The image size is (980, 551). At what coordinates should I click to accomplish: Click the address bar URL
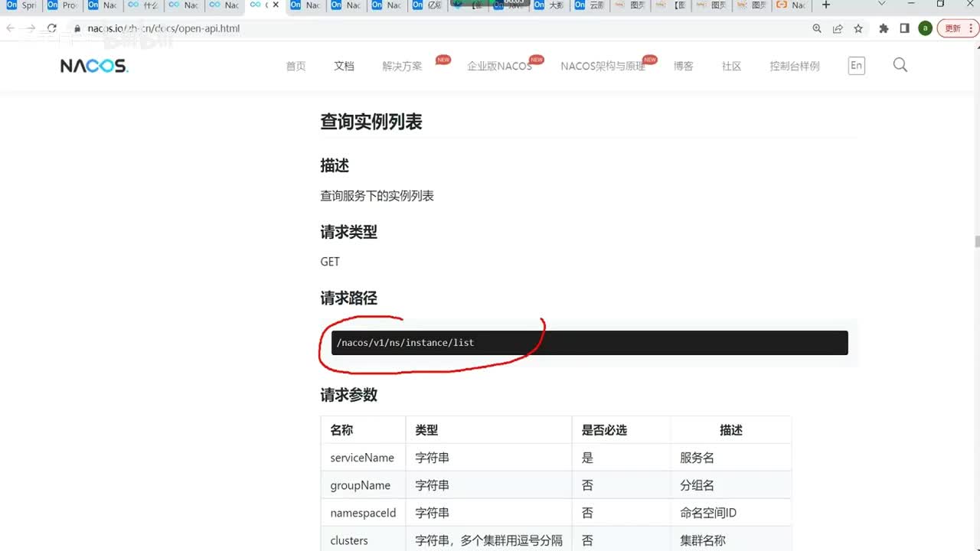[x=164, y=28]
